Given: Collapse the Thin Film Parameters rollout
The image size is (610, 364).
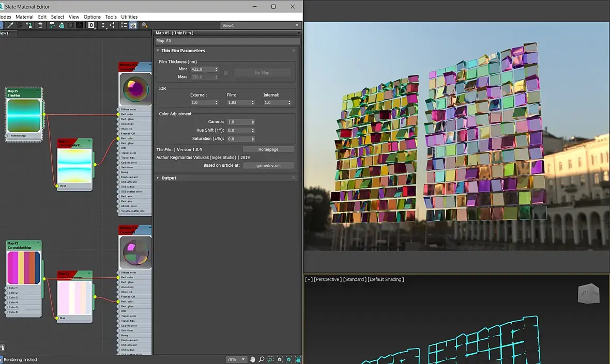Looking at the screenshot, I should (x=183, y=51).
